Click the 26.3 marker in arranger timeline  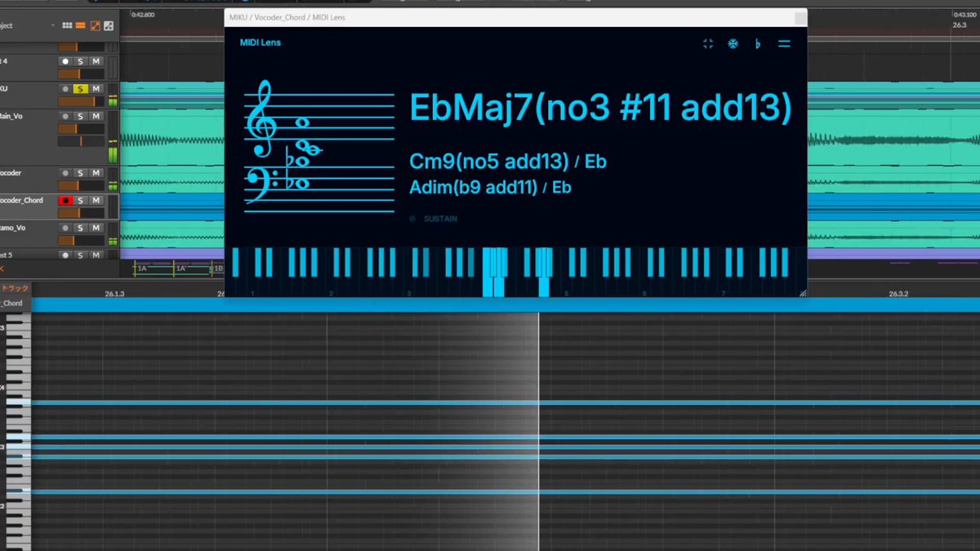pos(959,25)
